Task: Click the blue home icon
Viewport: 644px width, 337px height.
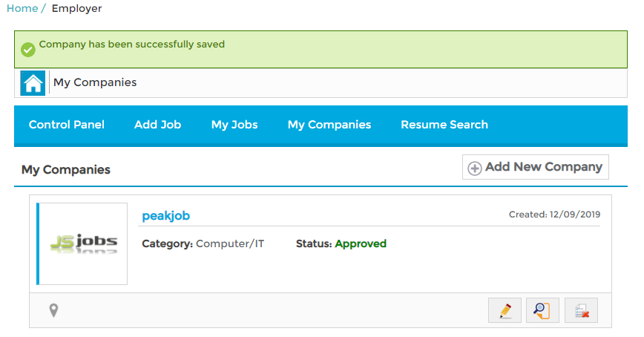Action: click(x=33, y=83)
